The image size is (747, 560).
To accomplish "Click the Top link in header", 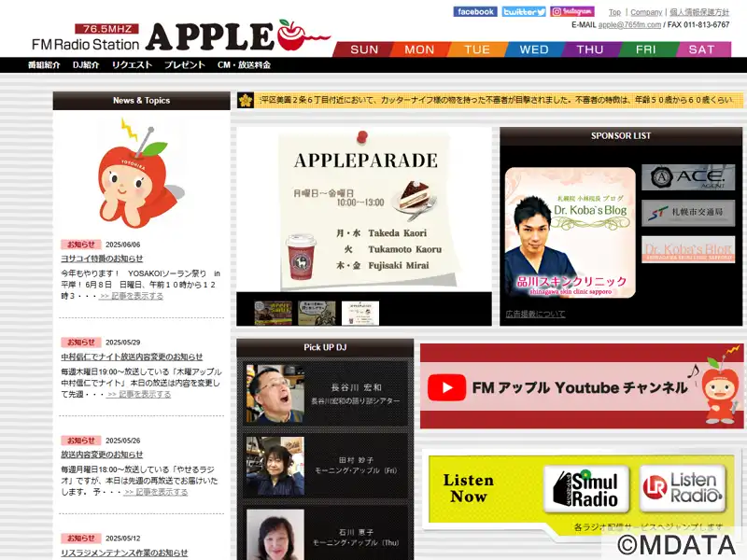I will [x=614, y=12].
